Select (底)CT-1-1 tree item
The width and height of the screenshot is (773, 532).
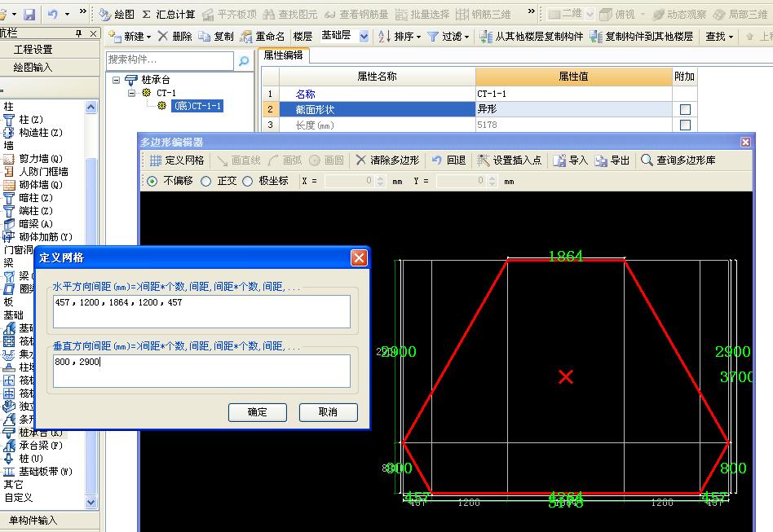[x=197, y=106]
